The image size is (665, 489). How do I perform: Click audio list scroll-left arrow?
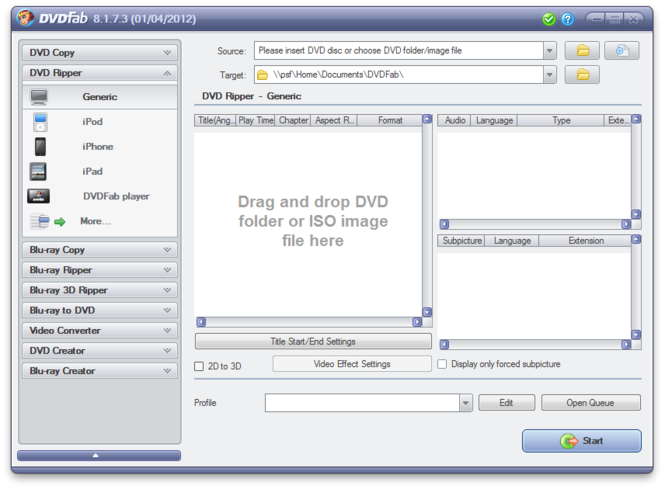[444, 224]
